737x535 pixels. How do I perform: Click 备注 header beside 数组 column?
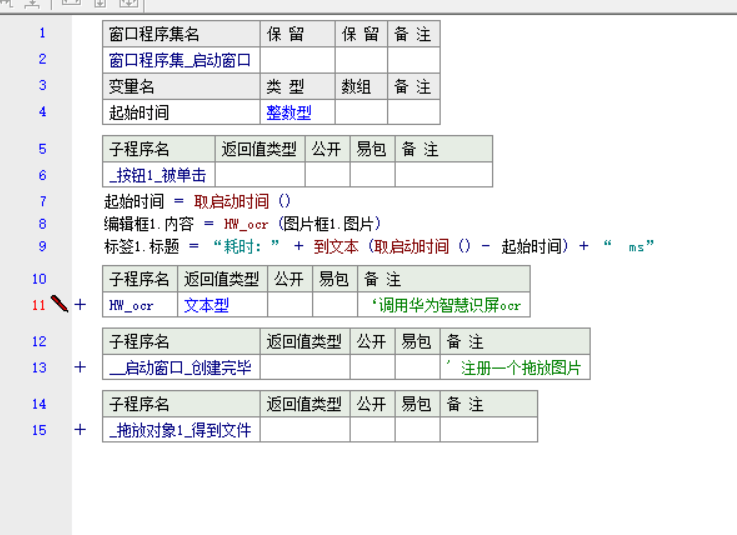click(414, 87)
